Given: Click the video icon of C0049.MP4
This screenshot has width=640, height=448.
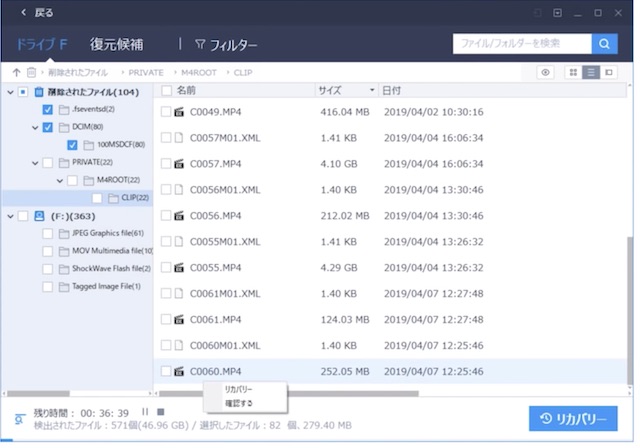Looking at the screenshot, I should (x=179, y=112).
